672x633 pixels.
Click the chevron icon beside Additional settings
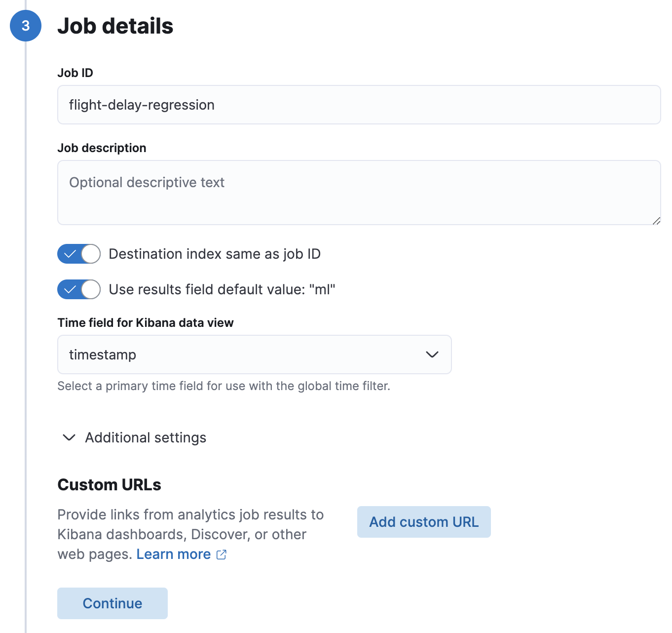point(69,437)
